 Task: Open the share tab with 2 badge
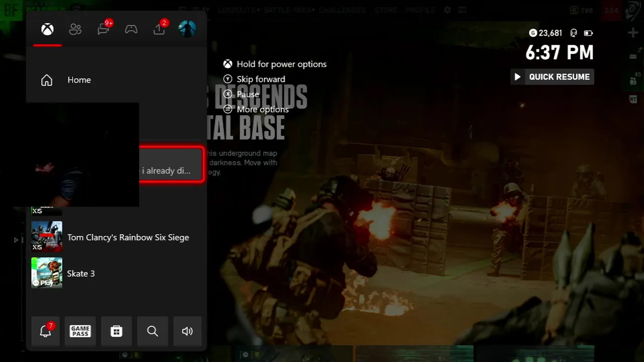160,28
